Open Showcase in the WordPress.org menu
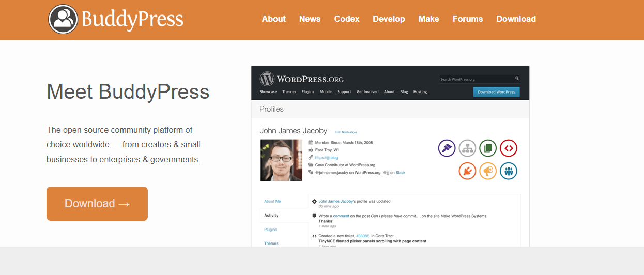 click(x=268, y=92)
